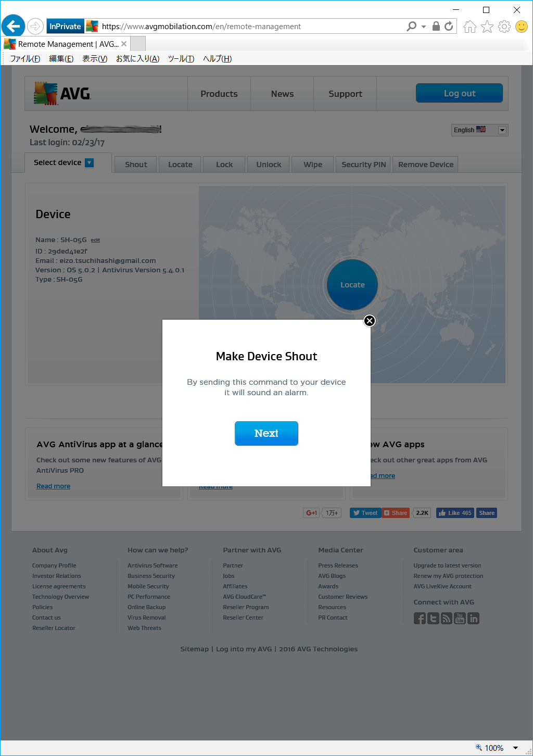
Task: Click the smiley feedback icon
Action: [522, 27]
